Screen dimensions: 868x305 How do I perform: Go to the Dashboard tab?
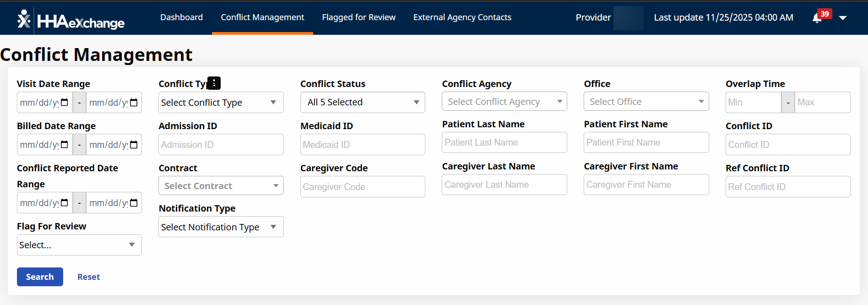181,17
